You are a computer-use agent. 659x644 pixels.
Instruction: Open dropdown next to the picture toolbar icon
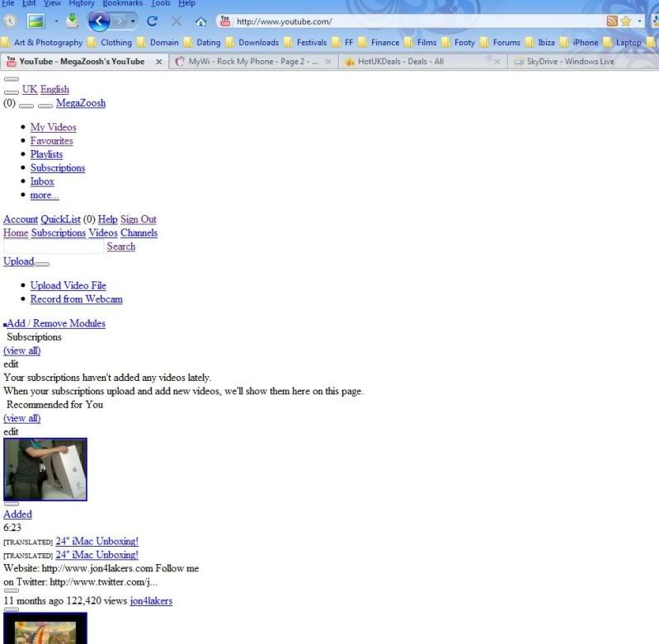[56, 21]
